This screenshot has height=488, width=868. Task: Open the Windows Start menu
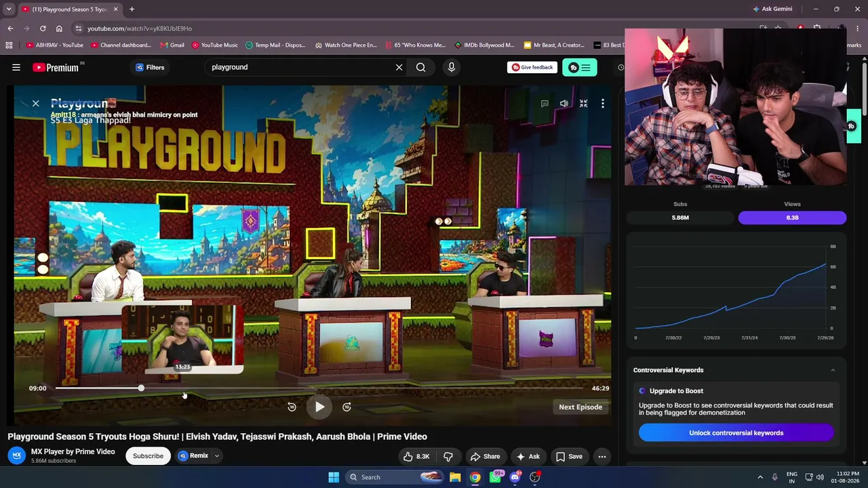click(x=334, y=477)
